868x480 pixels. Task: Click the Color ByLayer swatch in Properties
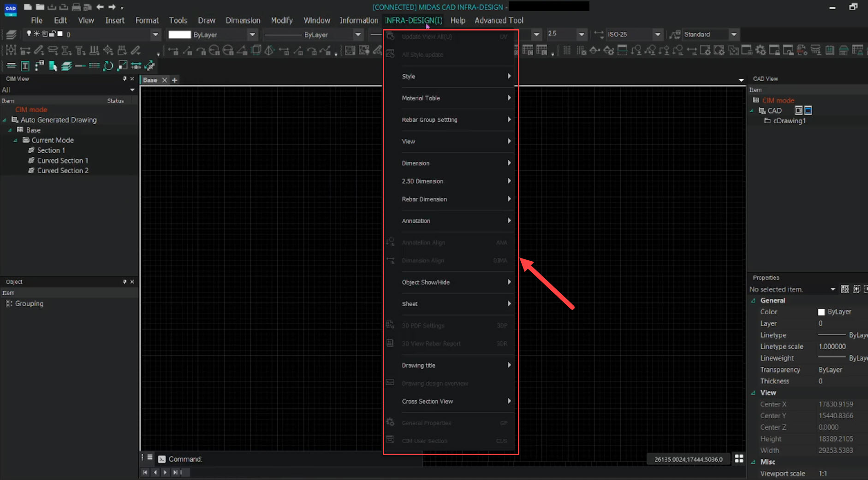[821, 312]
